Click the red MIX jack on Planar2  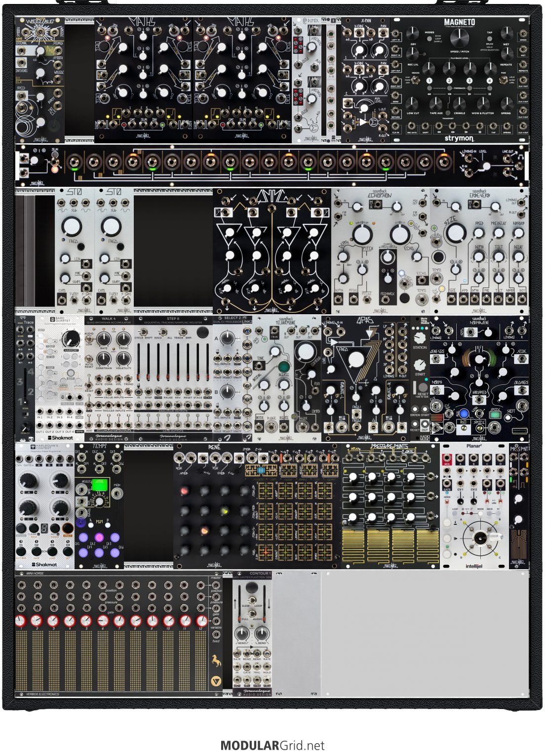click(447, 459)
